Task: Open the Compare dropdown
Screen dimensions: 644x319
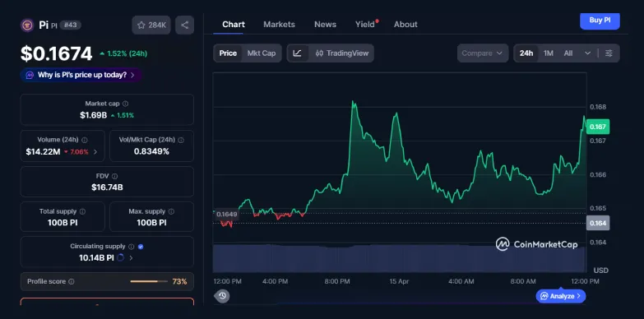Action: [482, 53]
